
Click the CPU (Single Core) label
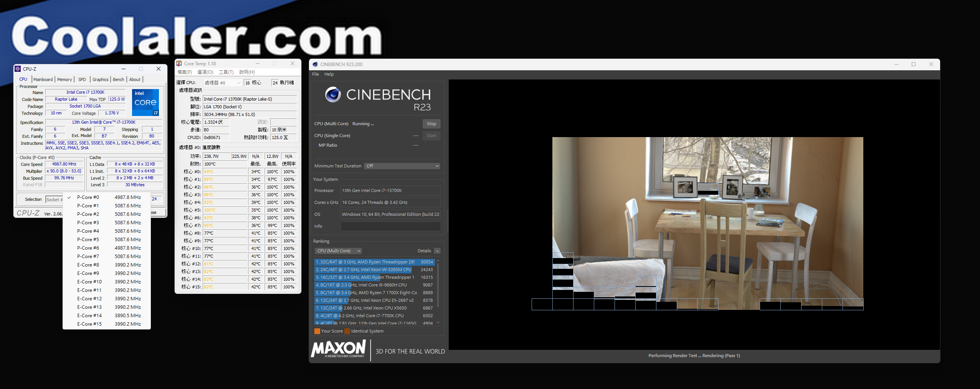pyautogui.click(x=332, y=136)
